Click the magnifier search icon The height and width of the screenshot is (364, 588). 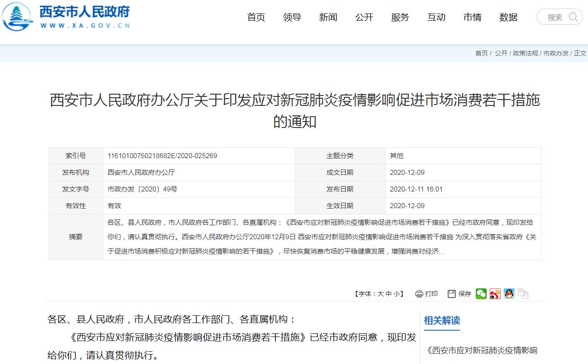[574, 17]
